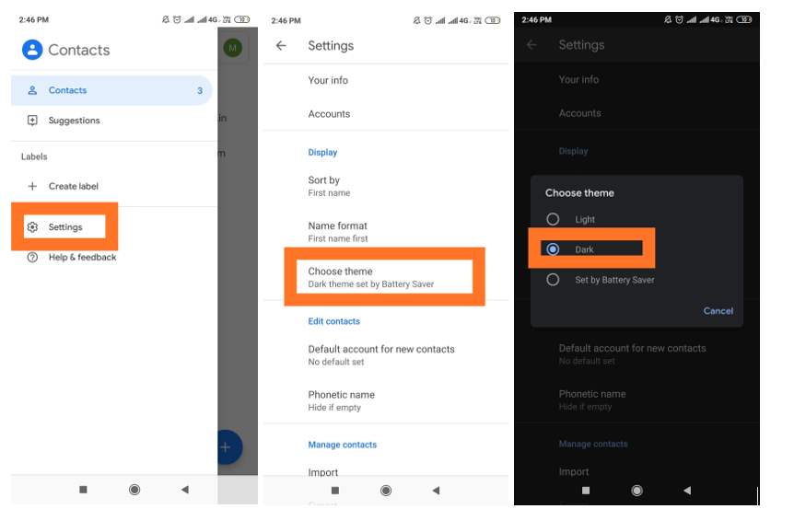Viewport: 794px width, 532px height.
Task: Tap Import in light Settings screen
Action: coord(323,472)
